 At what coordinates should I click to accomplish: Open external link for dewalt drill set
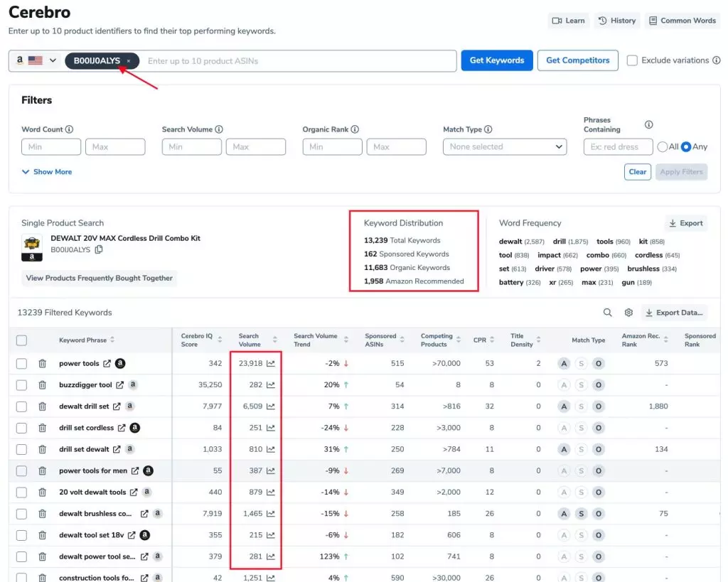117,406
